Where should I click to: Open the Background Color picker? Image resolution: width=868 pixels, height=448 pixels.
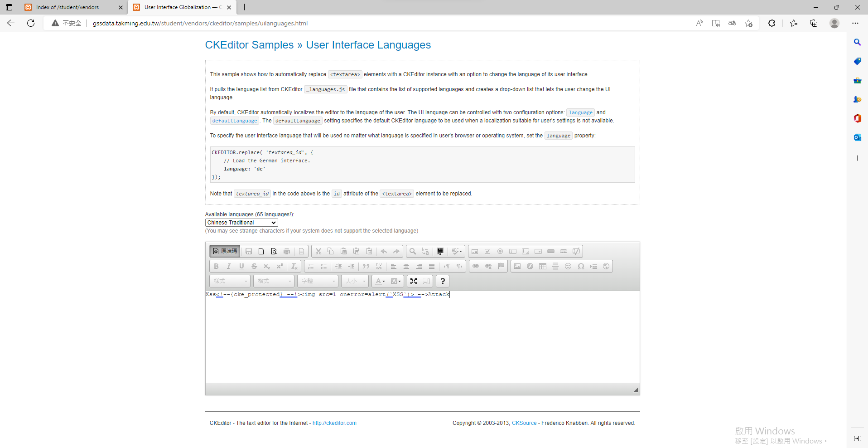[395, 281]
